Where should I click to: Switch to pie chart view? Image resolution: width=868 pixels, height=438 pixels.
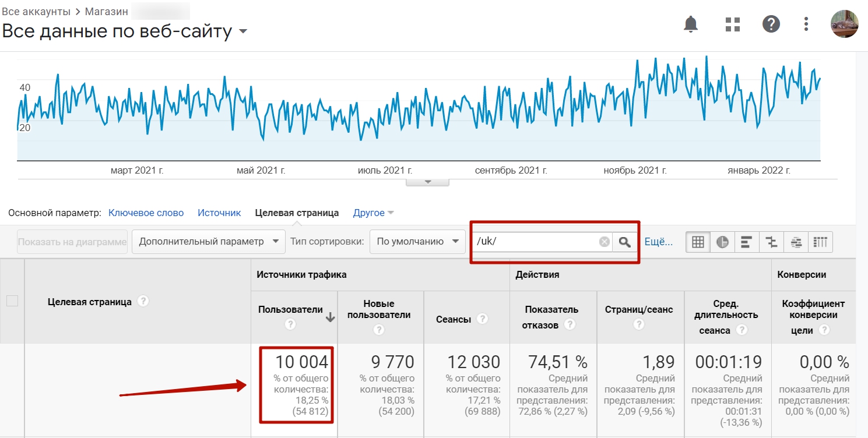(x=722, y=242)
